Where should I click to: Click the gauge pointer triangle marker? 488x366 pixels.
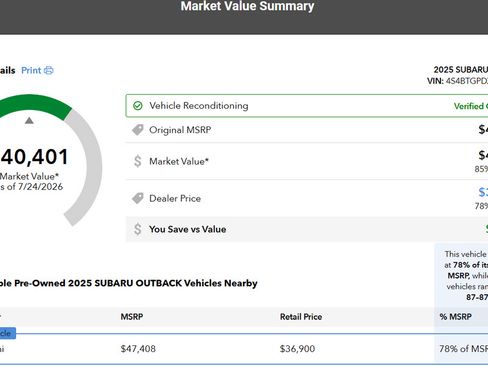[29, 120]
